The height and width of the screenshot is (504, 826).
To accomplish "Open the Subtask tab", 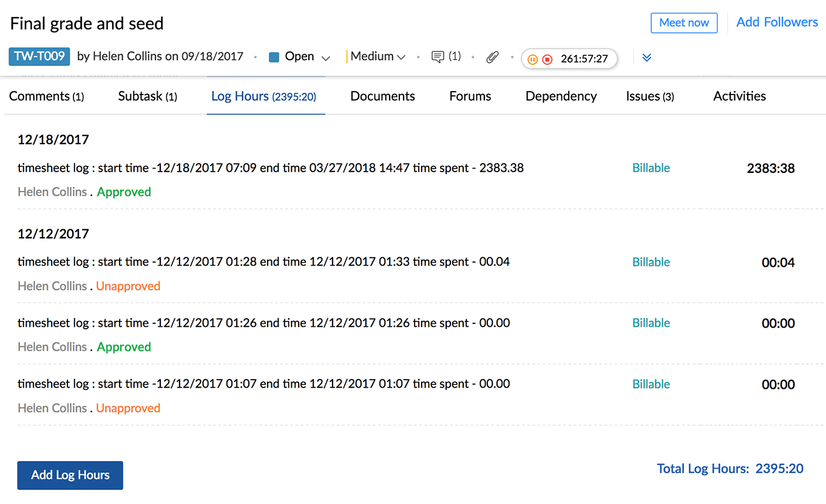I will coord(147,96).
